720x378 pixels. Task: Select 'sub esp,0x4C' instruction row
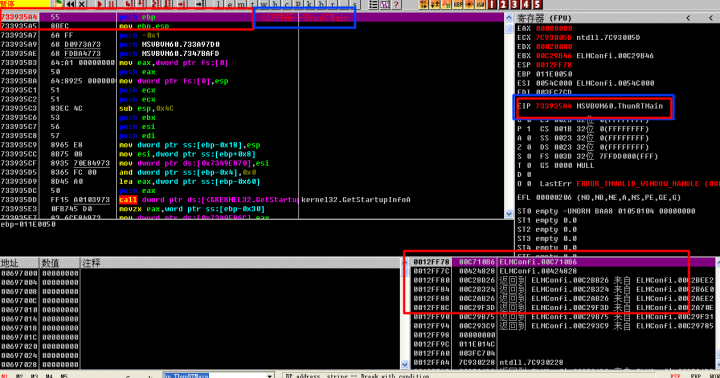252,108
